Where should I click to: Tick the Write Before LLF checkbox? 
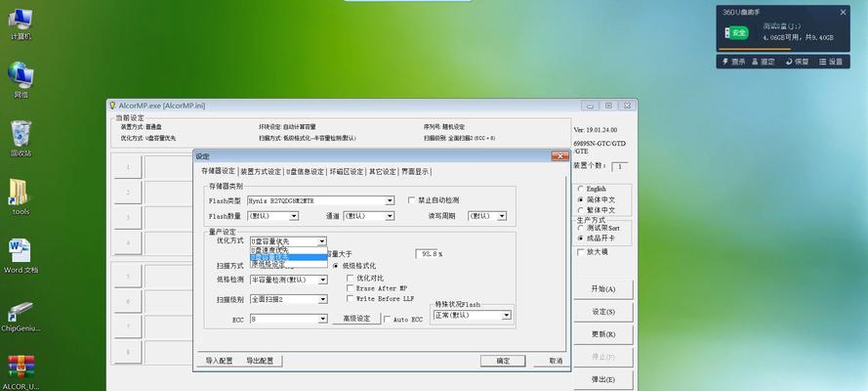tap(350, 298)
